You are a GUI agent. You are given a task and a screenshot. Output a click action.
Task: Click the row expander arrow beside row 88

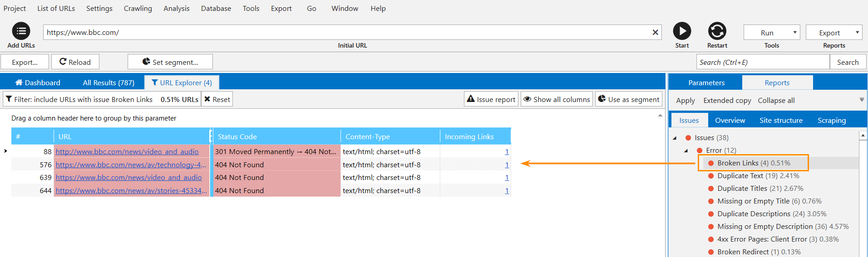coord(5,151)
